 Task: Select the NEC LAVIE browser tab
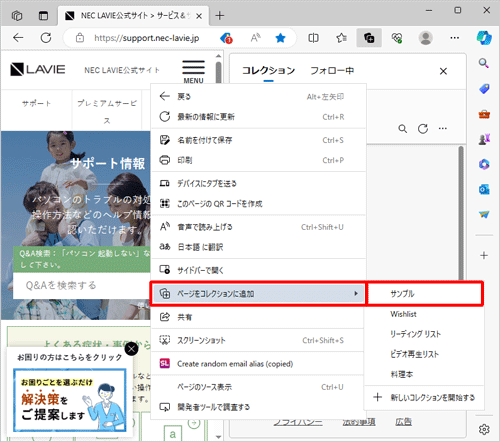(x=134, y=16)
